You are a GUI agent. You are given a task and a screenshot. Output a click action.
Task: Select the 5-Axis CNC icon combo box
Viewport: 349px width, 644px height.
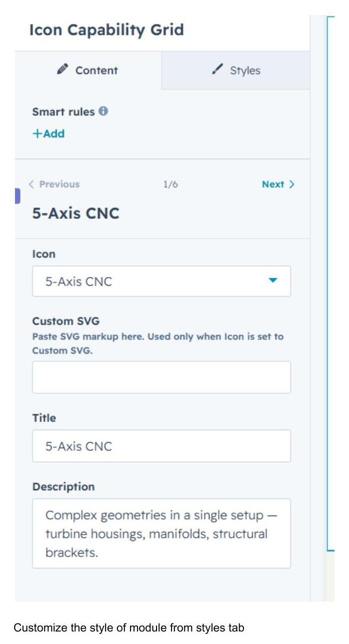point(161,281)
